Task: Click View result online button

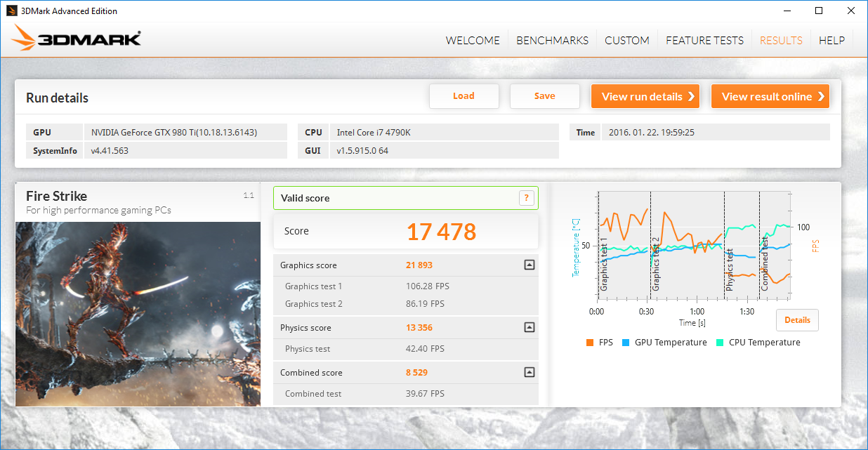Action: coord(770,96)
